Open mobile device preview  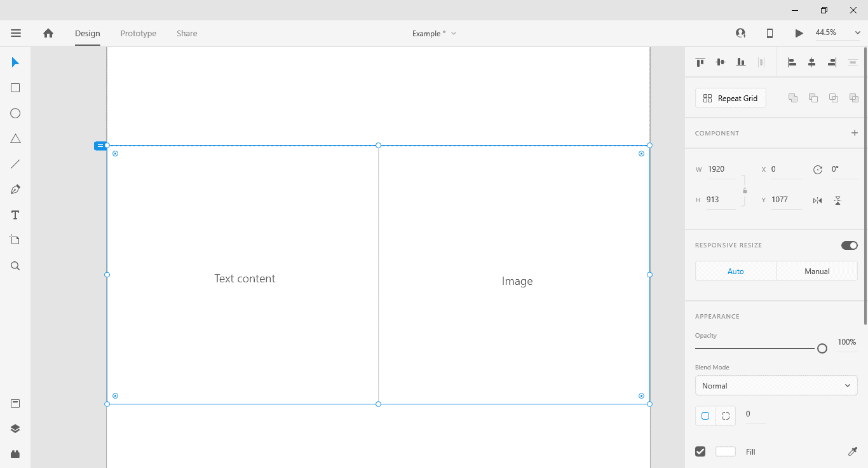point(770,33)
